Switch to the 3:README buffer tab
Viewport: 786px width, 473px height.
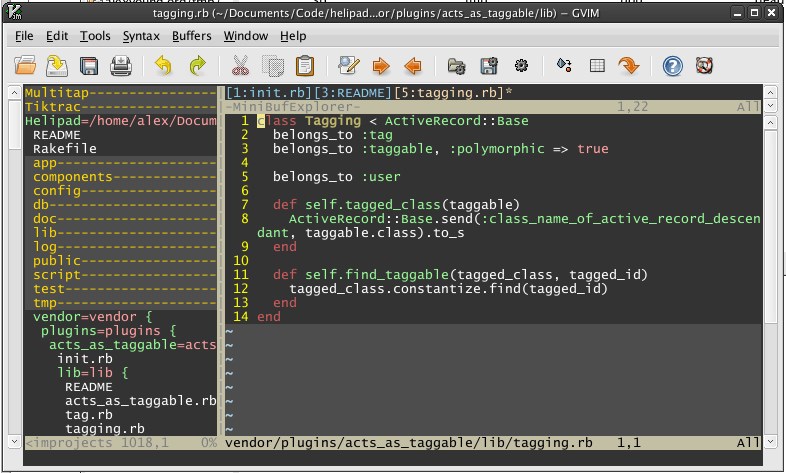pos(352,93)
